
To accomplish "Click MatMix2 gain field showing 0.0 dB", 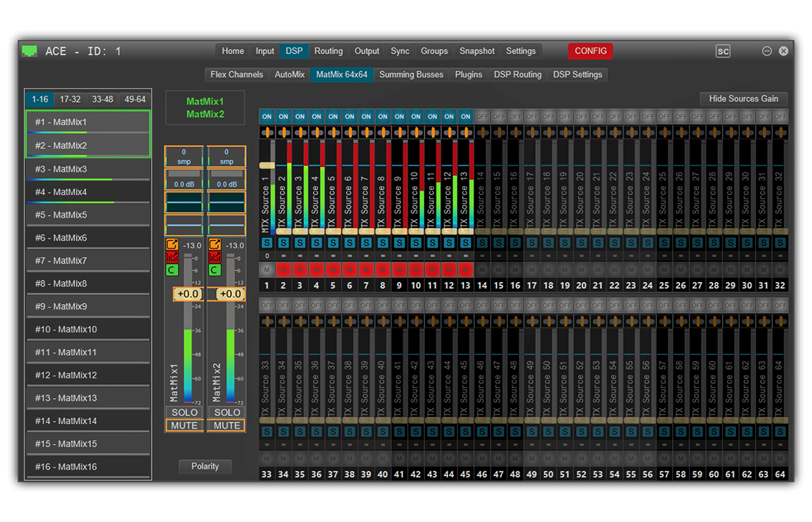I will pos(227,179).
